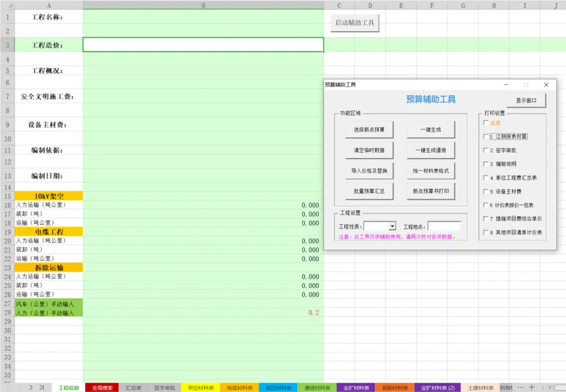Click the select-all corner of the grid
This screenshot has height=392, width=566.
[x=7, y=6]
